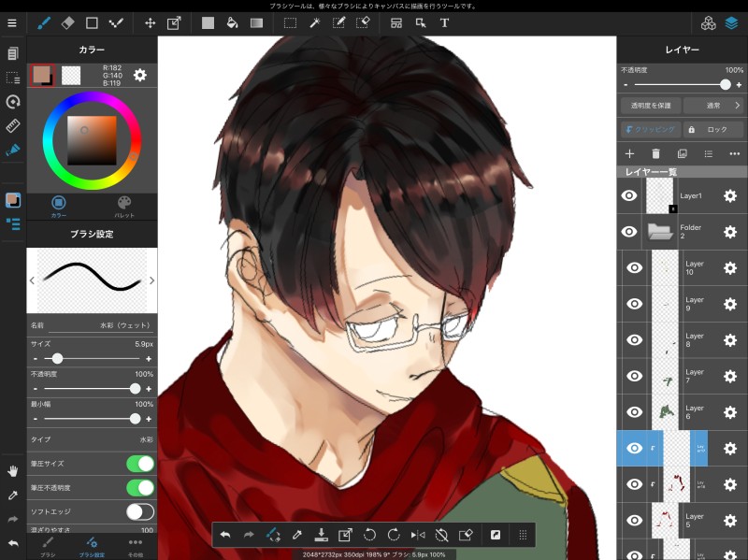Decrease brush 不透明度 with minus button
Image resolution: width=748 pixels, height=560 pixels.
tap(36, 389)
